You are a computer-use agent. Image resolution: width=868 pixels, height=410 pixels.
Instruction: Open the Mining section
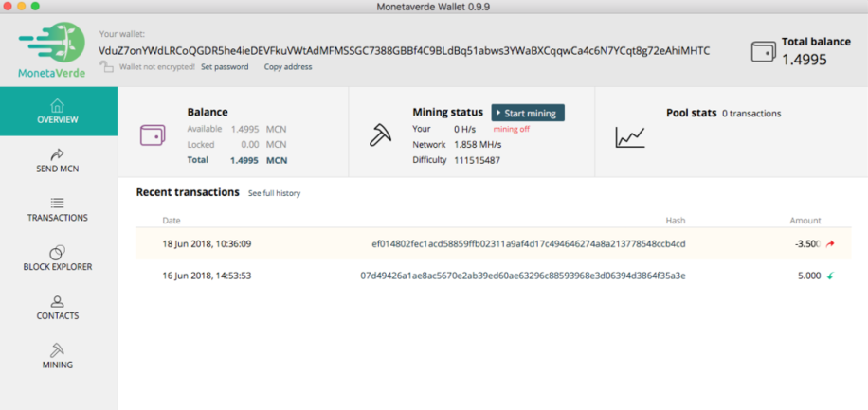58,356
